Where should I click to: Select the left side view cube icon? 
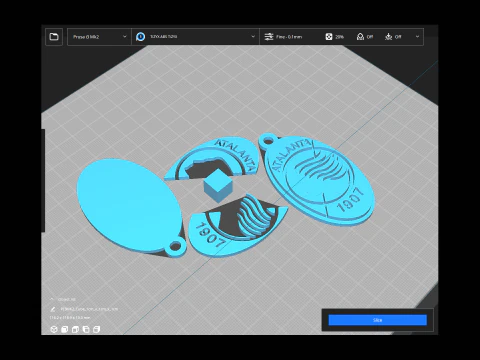86,329
